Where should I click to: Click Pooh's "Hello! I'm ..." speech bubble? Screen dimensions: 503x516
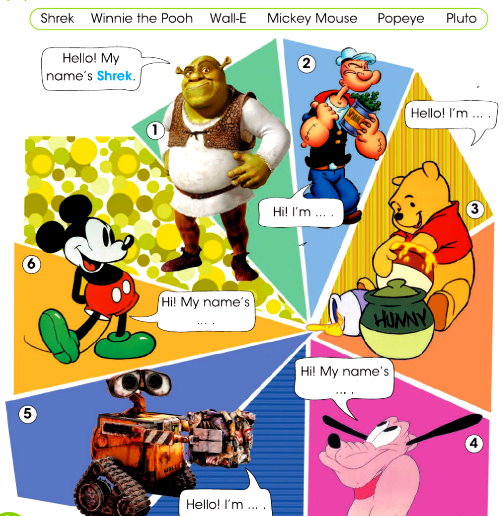point(451,115)
